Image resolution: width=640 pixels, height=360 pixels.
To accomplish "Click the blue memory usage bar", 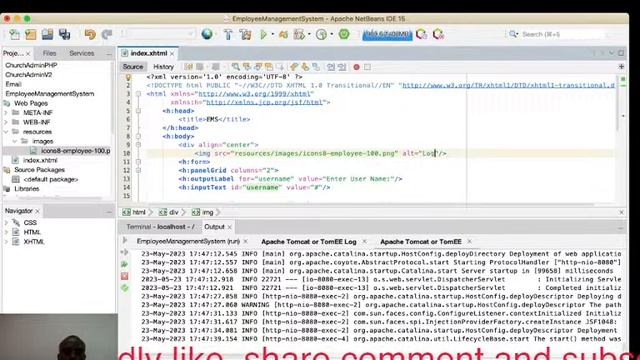I will (387, 34).
